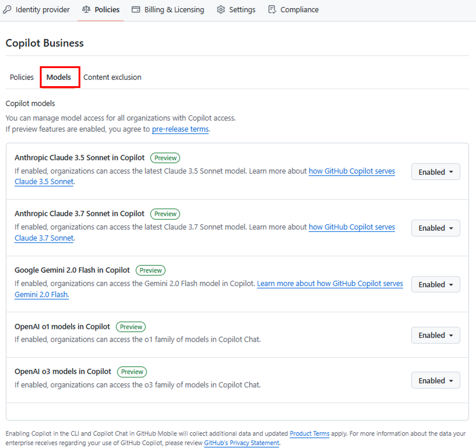Screen dimensions: 476x448
Task: Open the Gemini 2.0 Flash Enabled dropdown
Action: coord(435,284)
